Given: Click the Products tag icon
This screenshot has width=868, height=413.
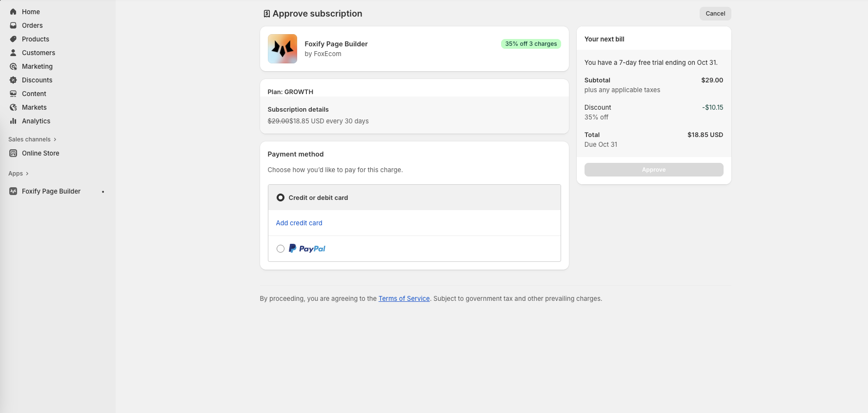Looking at the screenshot, I should (13, 39).
